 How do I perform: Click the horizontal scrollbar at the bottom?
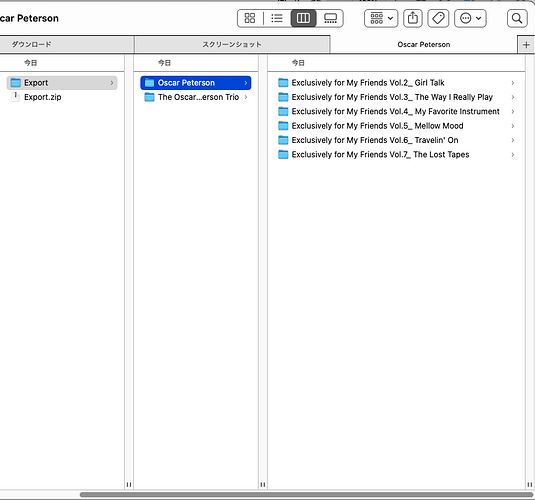[306, 495]
